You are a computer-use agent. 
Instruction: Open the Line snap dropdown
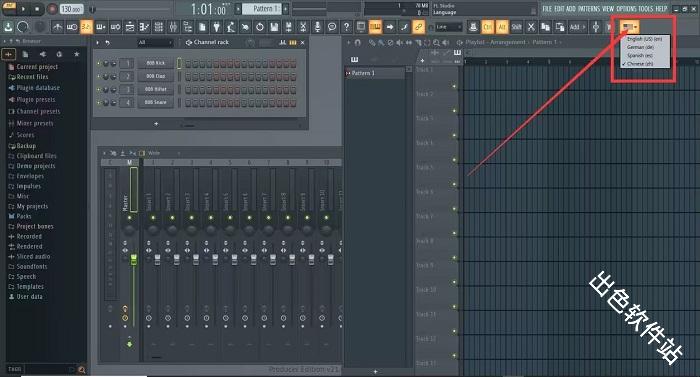click(x=448, y=27)
